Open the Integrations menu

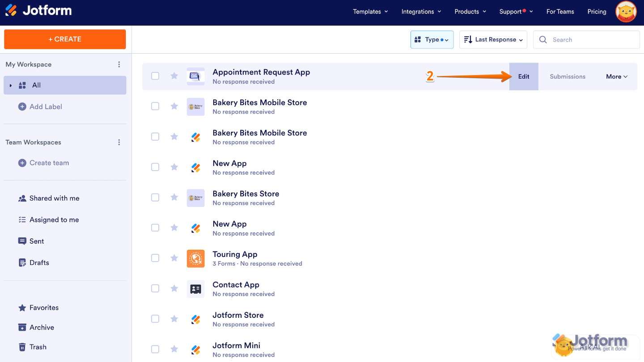pyautogui.click(x=421, y=12)
